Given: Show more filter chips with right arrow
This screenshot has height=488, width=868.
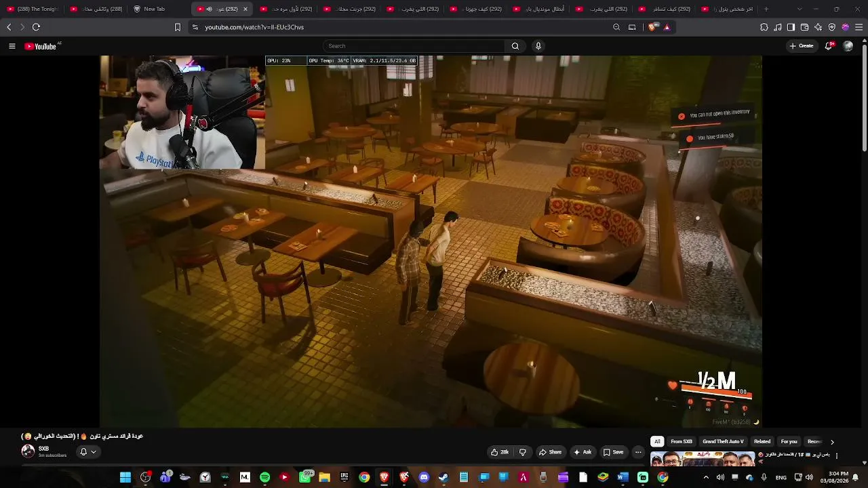Looking at the screenshot, I should coord(832,442).
